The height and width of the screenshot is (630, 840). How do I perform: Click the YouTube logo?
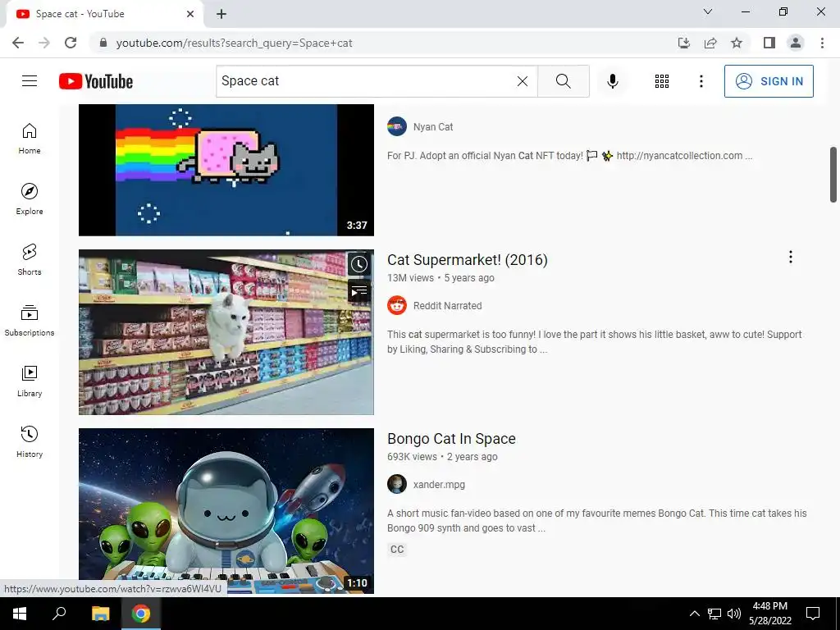[x=96, y=81]
